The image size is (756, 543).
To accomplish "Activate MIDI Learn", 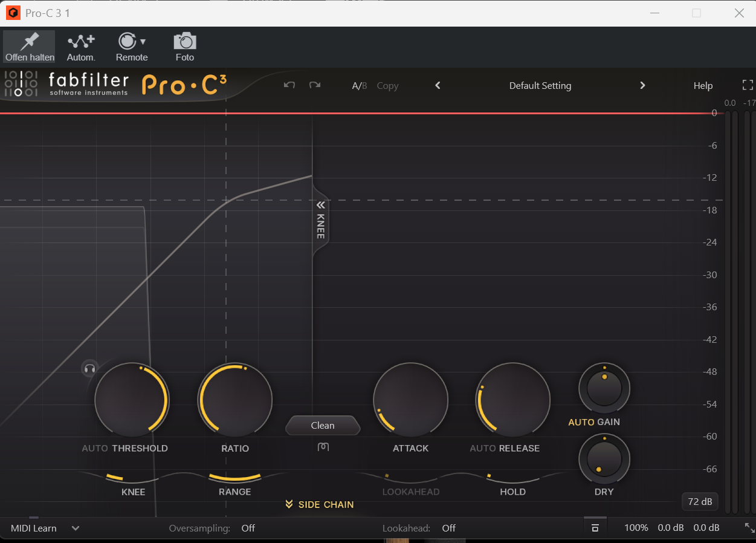I will [x=34, y=528].
